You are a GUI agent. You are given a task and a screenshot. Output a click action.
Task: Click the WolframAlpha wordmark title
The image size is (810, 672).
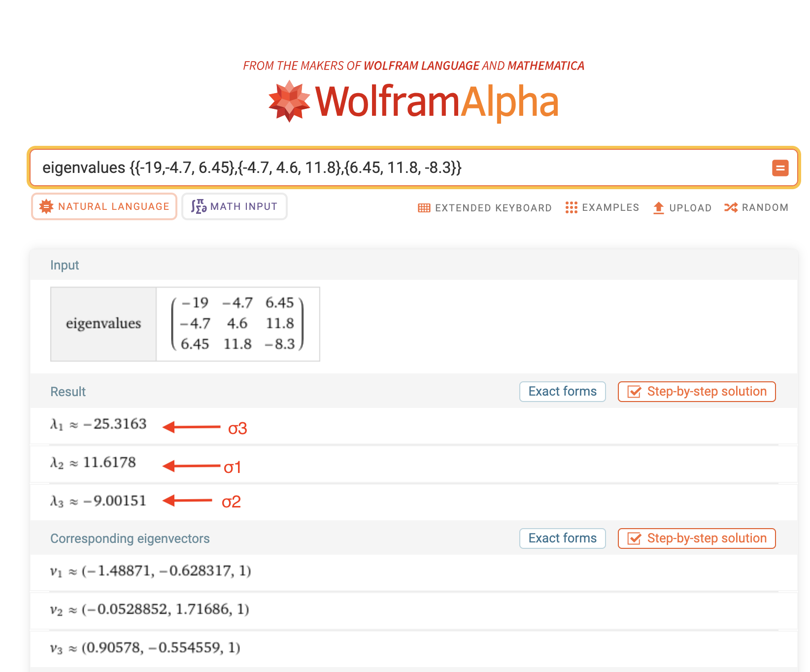point(437,101)
